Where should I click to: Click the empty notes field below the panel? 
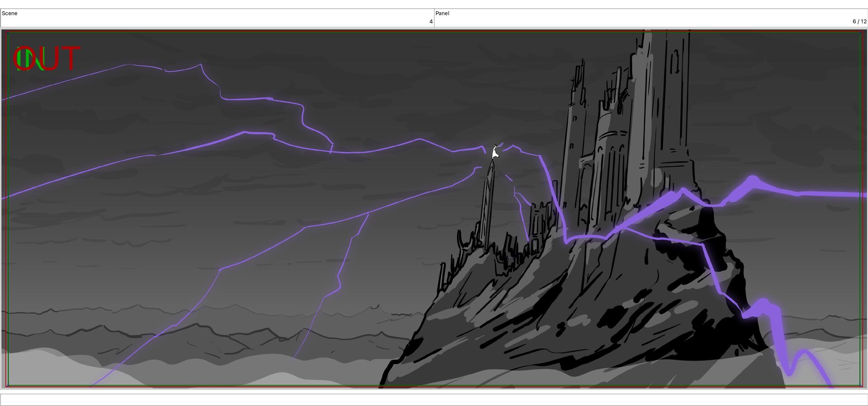pyautogui.click(x=434, y=400)
